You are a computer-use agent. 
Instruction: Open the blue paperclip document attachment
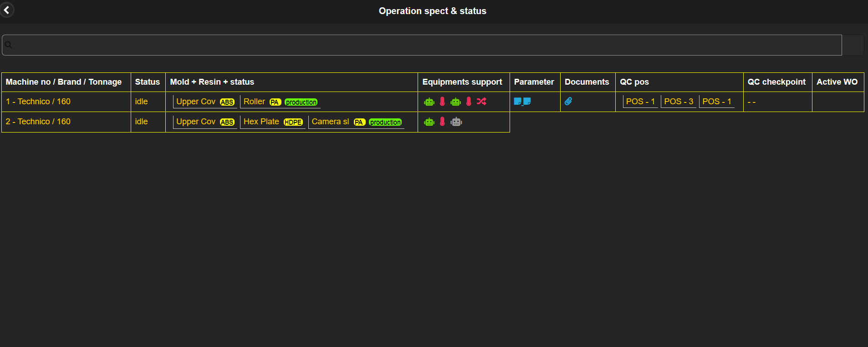pyautogui.click(x=568, y=102)
